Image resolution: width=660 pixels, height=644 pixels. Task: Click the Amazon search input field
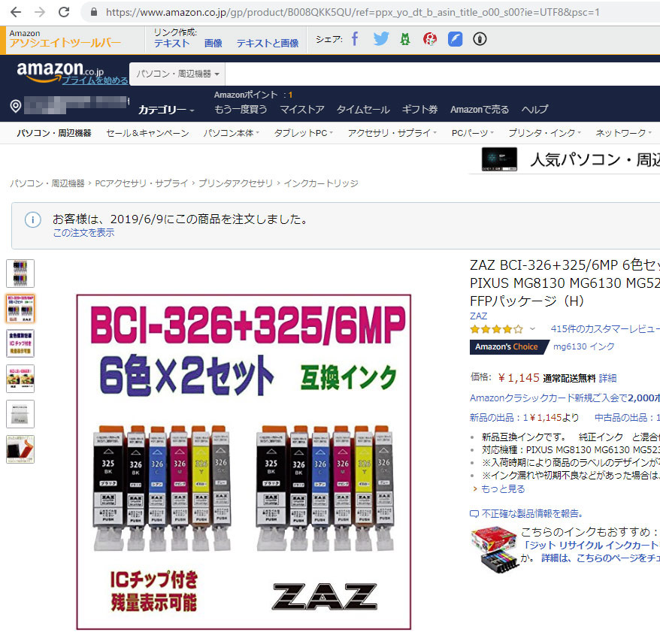[443, 74]
